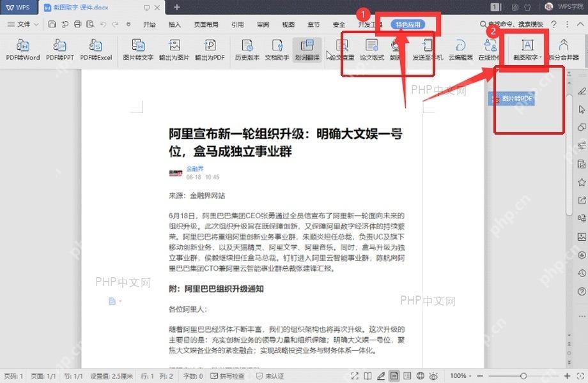The image size is (588, 383).
Task: Open the 云编辑器 cloud editor
Action: click(x=461, y=50)
